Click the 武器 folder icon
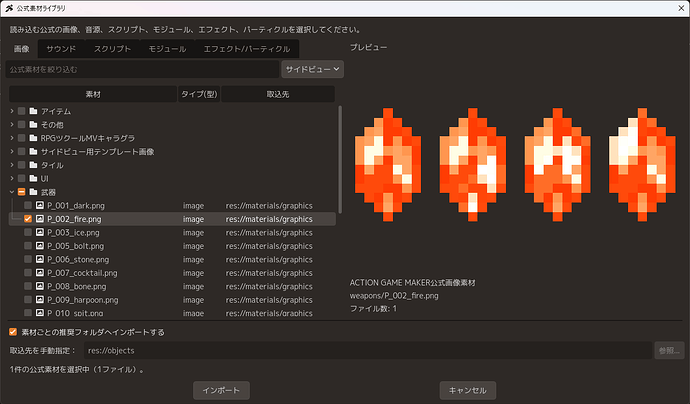Screen dimensions: 690x404 [33, 192]
